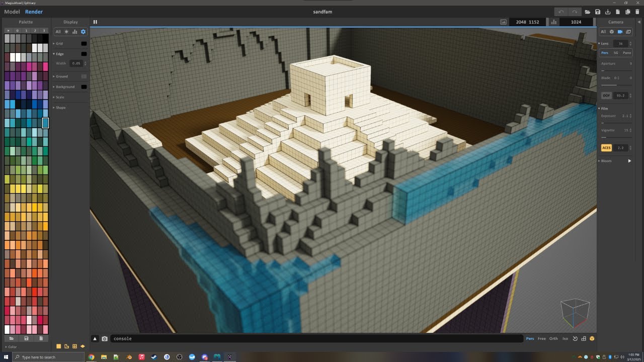
Task: Switch to the Model tab
Action: click(x=12, y=12)
